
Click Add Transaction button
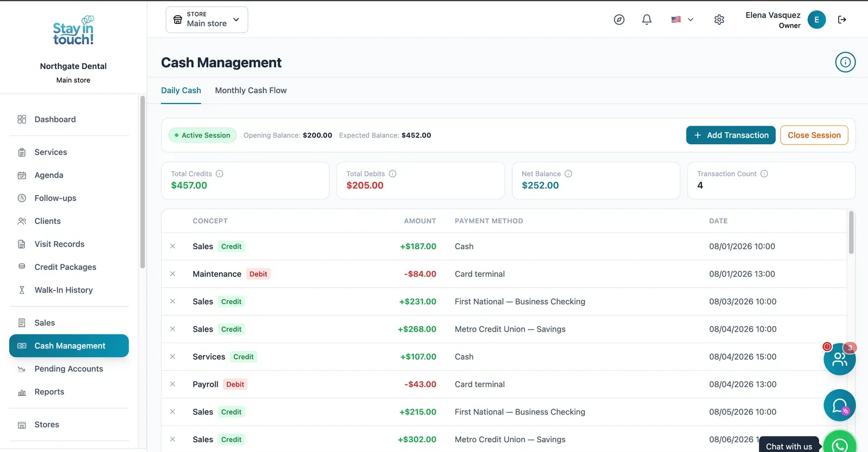[731, 135]
